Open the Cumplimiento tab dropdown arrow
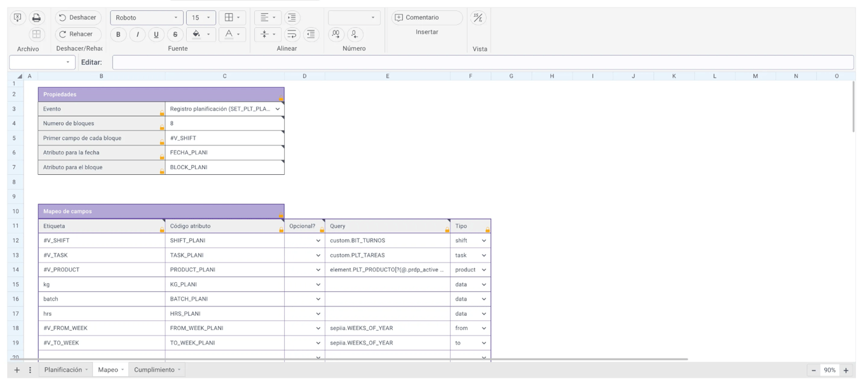The height and width of the screenshot is (389, 868). click(x=179, y=370)
